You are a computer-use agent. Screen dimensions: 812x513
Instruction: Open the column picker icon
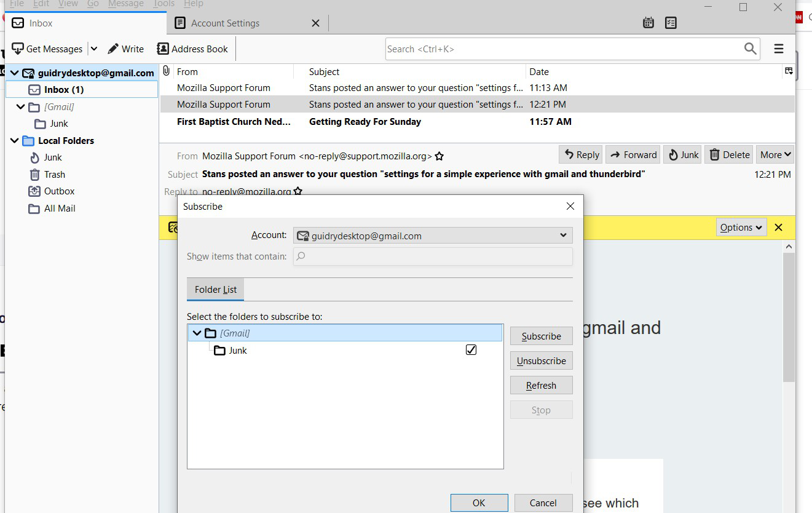[789, 71]
